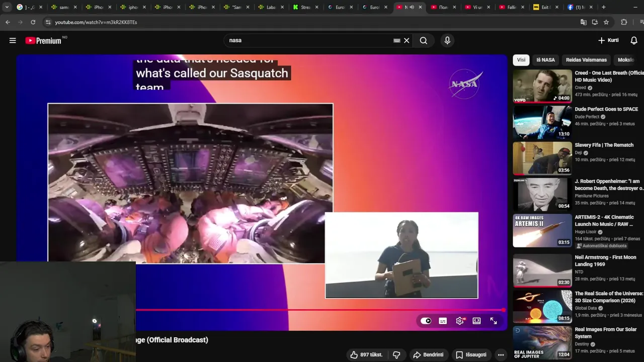This screenshot has width=644, height=362.
Task: Switch player to theater mode
Action: [476, 321]
